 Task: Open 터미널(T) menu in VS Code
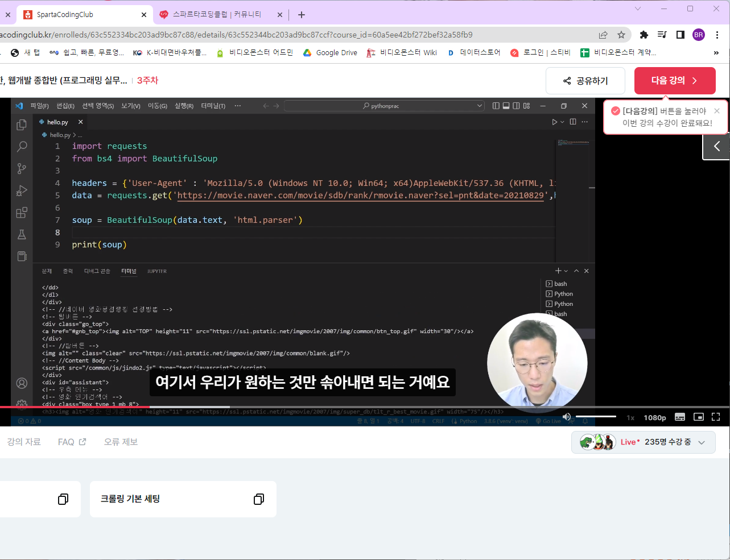[x=213, y=106]
